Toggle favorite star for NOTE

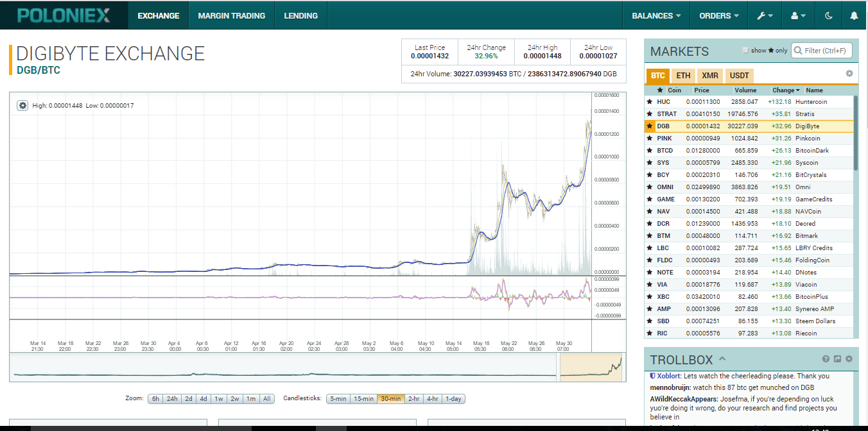tap(650, 273)
